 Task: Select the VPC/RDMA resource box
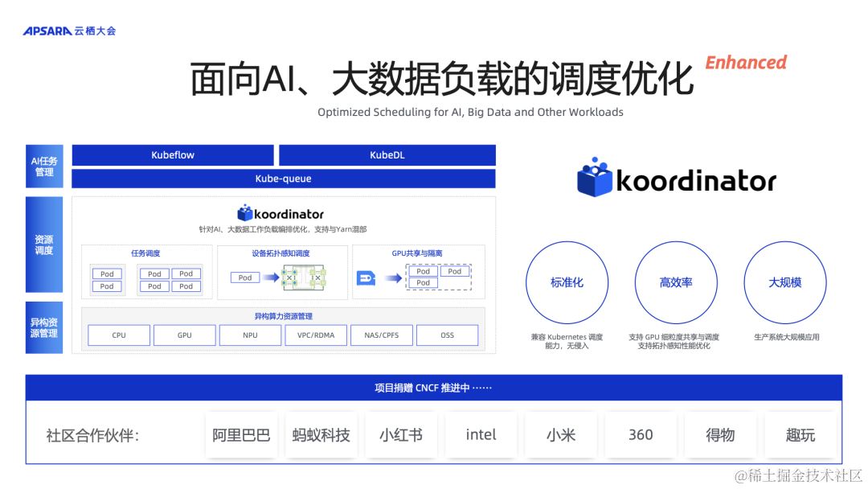316,335
